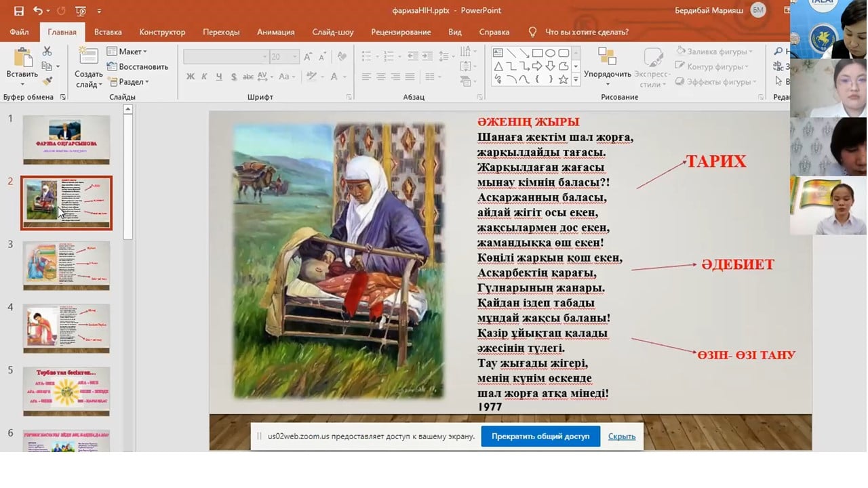Image resolution: width=868 pixels, height=488 pixels.
Task: Open the Анимация ribbon tab
Action: (275, 32)
